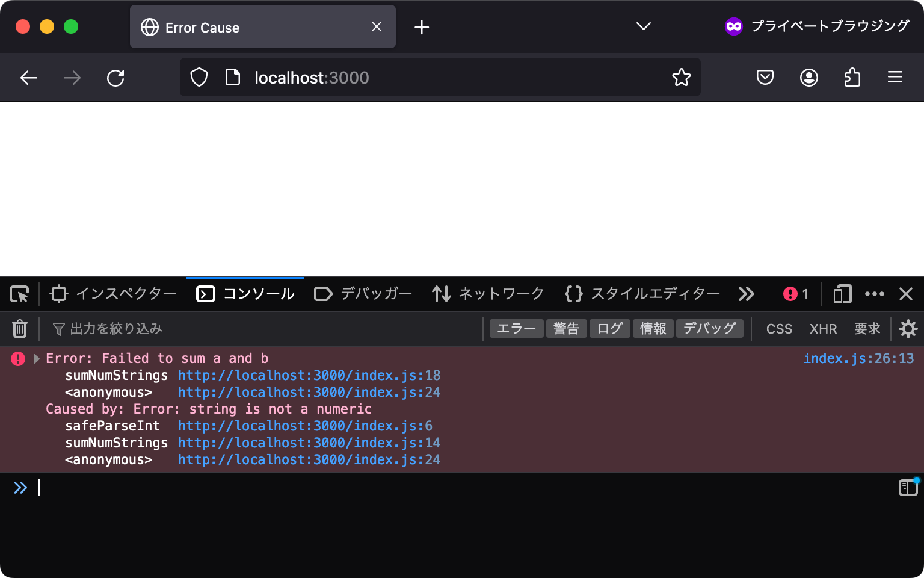Open the split console editor icon
This screenshot has height=578, width=924.
point(908,488)
